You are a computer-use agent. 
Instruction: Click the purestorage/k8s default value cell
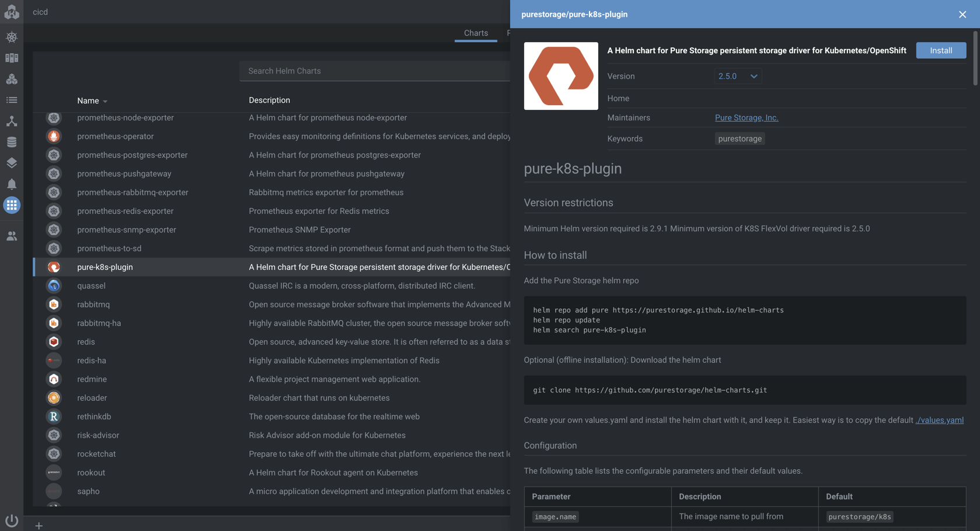point(892,516)
